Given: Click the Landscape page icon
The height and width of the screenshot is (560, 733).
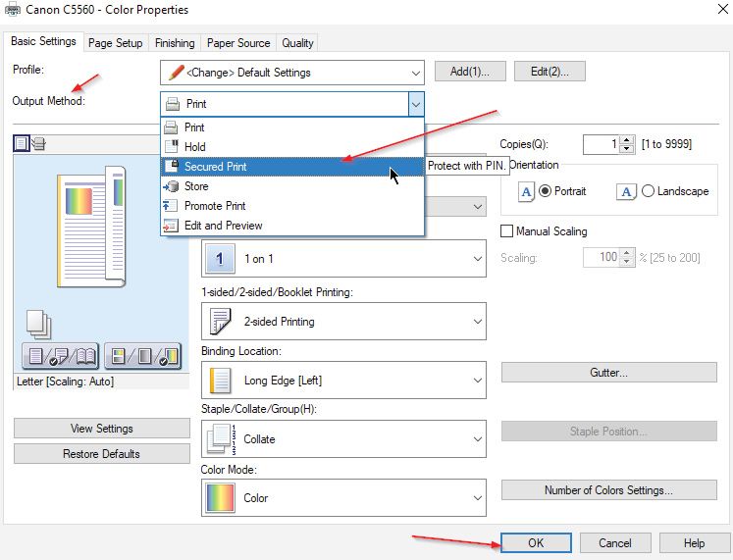Looking at the screenshot, I should (626, 191).
